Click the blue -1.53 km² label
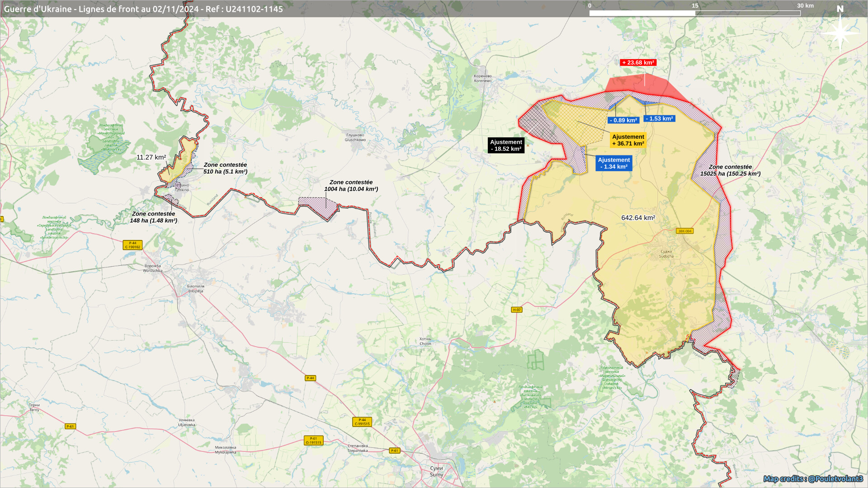 point(659,118)
